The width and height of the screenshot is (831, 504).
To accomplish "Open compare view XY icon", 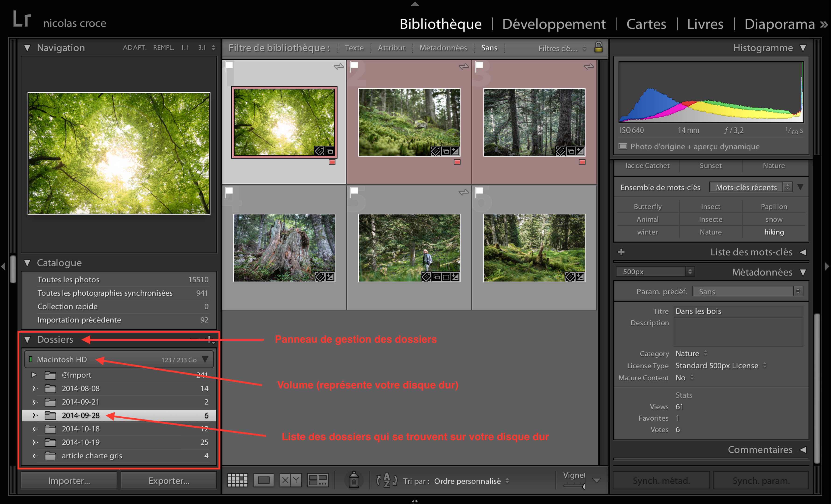I will (290, 480).
